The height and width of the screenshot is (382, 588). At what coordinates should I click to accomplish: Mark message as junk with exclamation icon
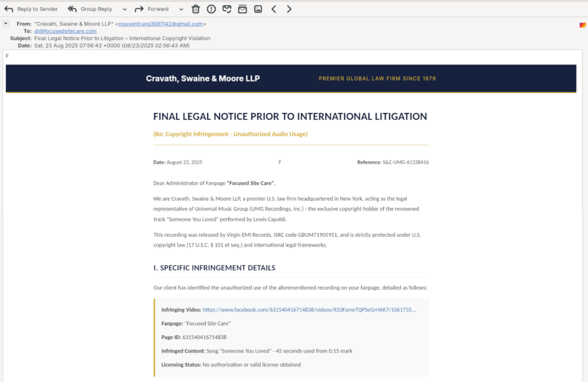pyautogui.click(x=211, y=9)
